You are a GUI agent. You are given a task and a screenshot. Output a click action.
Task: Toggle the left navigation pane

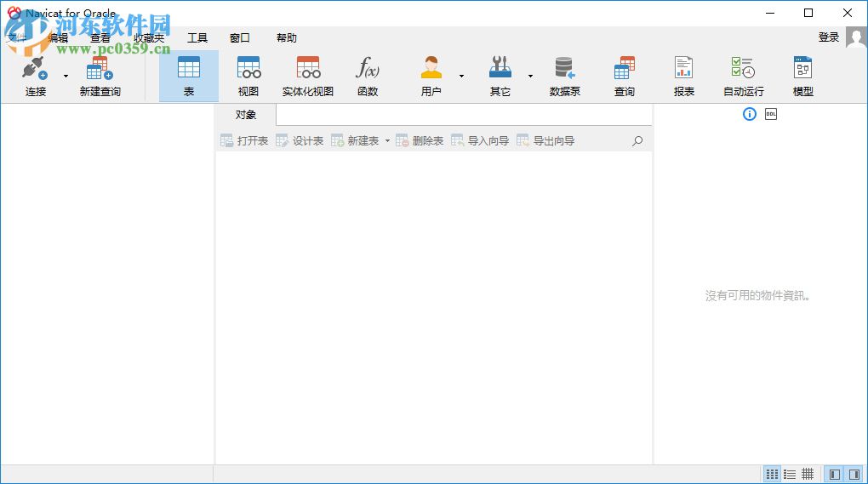coord(835,474)
